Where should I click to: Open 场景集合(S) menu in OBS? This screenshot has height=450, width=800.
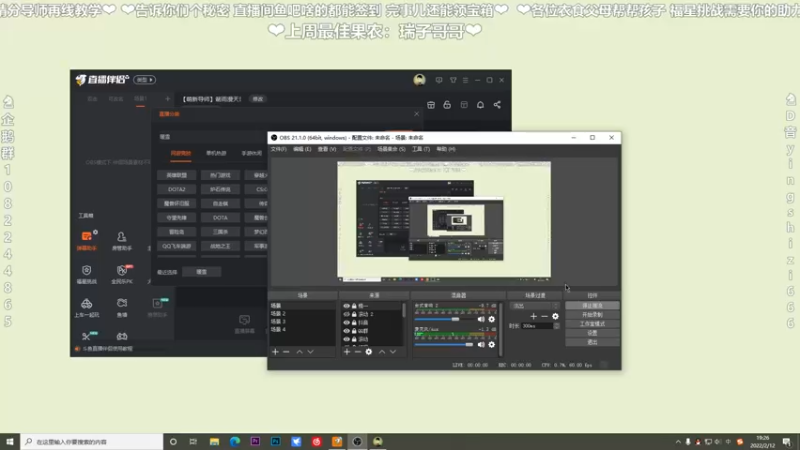coord(391,149)
